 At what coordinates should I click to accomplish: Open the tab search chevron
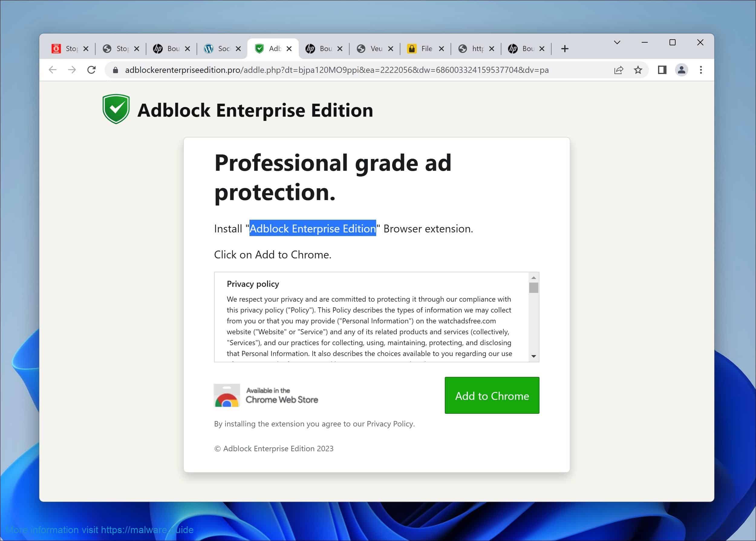click(617, 43)
